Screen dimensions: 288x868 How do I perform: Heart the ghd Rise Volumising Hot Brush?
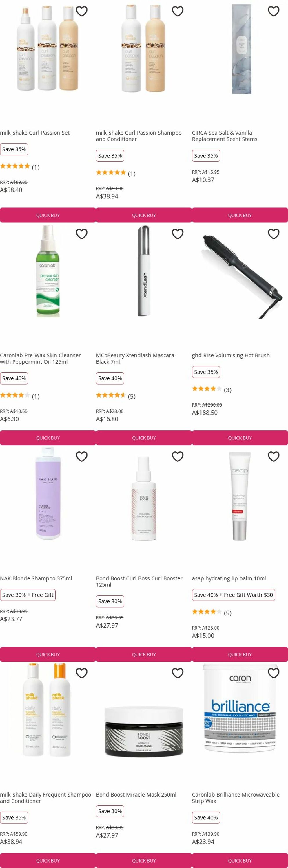coord(274,233)
